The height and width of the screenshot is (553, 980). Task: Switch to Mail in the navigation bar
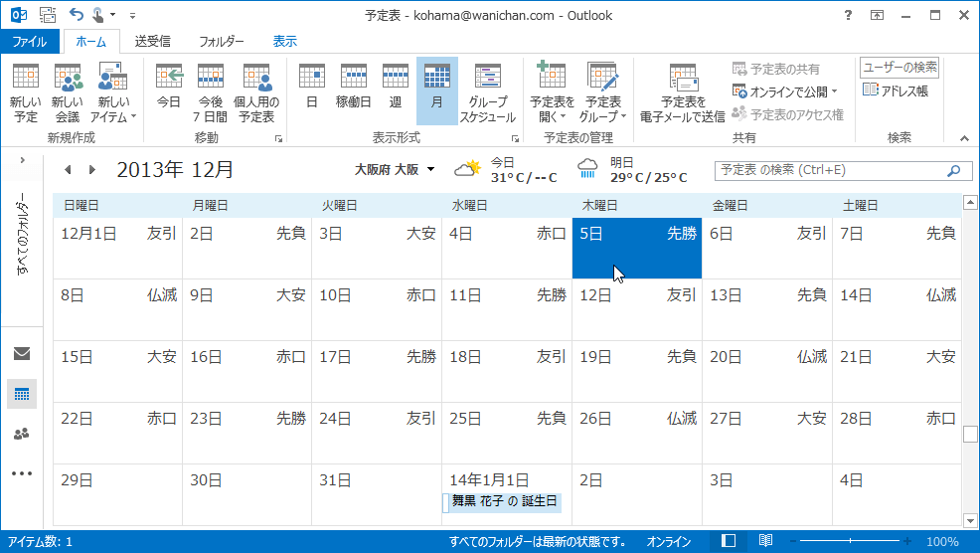[22, 353]
